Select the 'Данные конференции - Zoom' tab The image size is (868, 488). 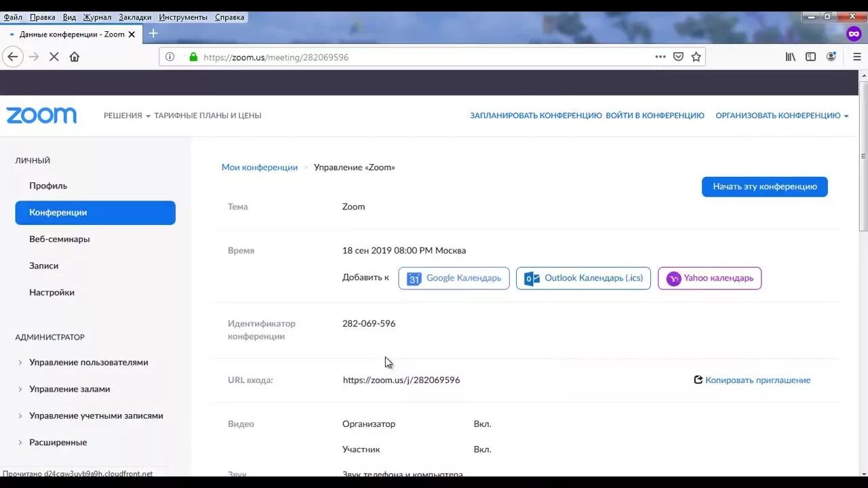click(x=71, y=34)
